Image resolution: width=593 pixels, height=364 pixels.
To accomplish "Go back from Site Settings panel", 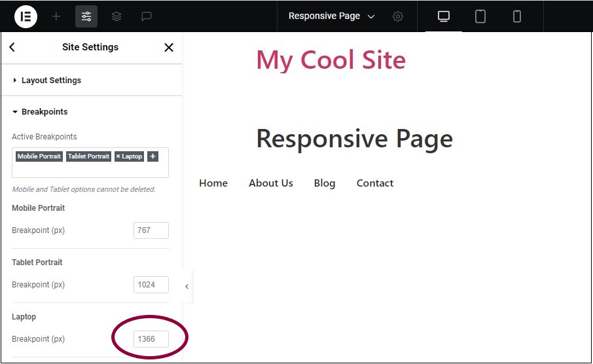I will [x=12, y=47].
